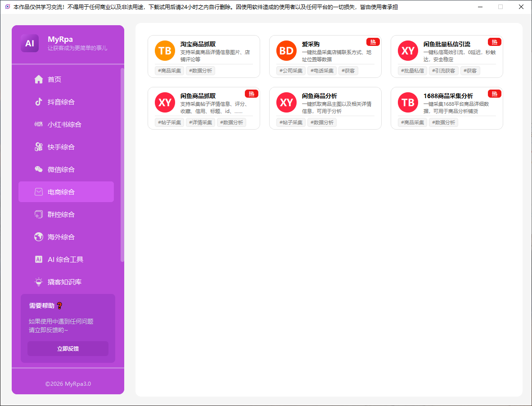Click the XY avatar of 闲鱼商品分析

pyautogui.click(x=286, y=103)
